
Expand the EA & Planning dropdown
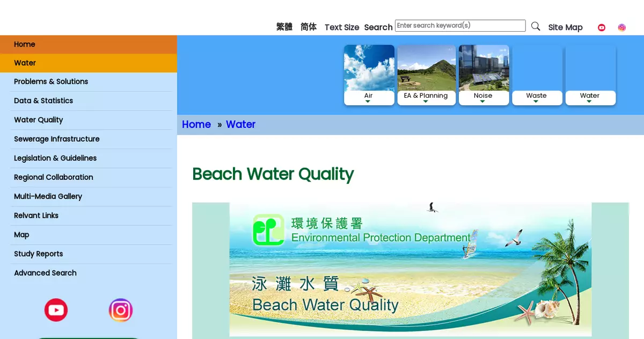click(x=426, y=98)
